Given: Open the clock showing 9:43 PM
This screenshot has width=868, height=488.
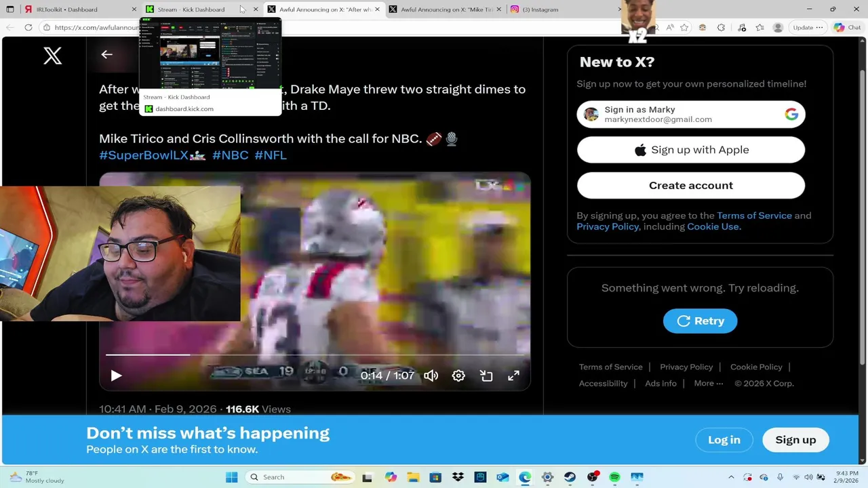Looking at the screenshot, I should [848, 477].
